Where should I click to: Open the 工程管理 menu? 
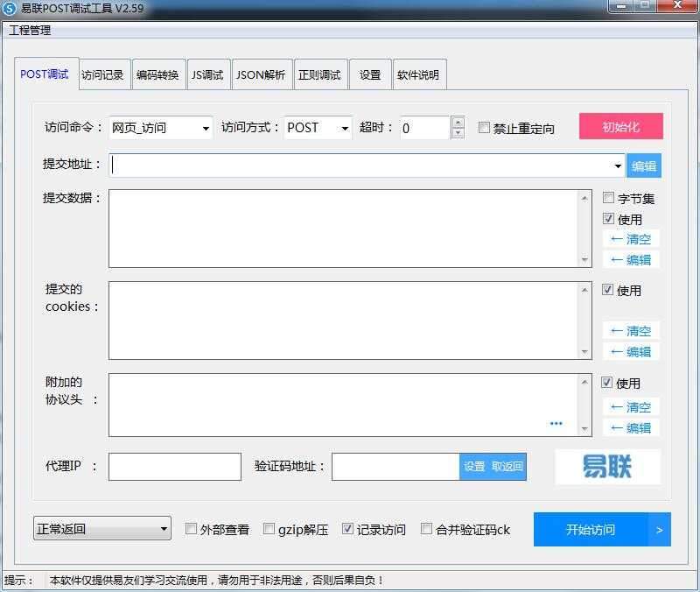(27, 29)
